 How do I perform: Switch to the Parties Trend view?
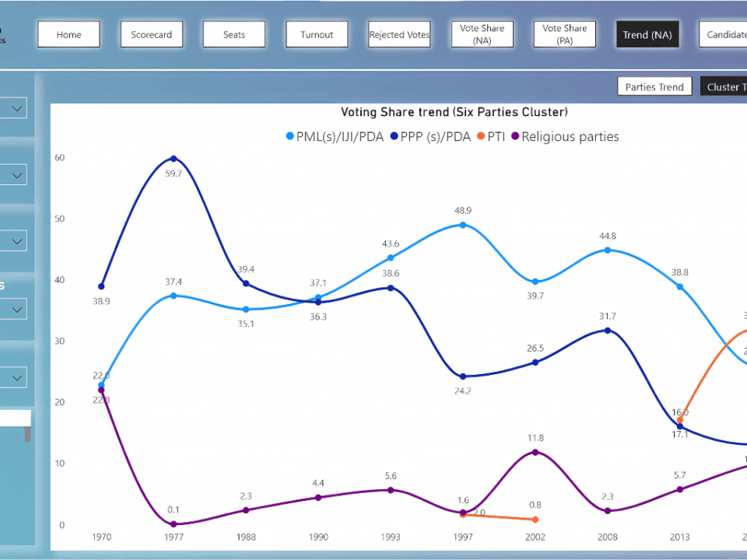[x=654, y=86]
